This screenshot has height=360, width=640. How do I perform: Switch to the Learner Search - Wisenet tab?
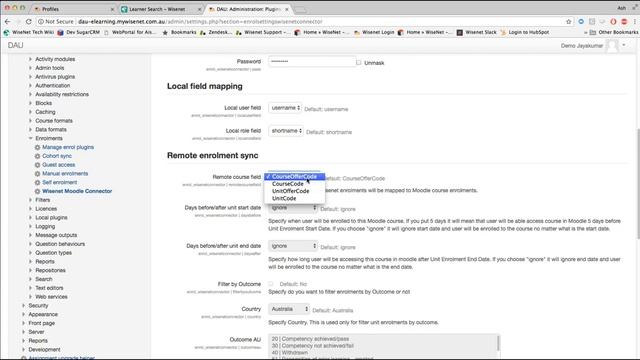(x=161, y=9)
